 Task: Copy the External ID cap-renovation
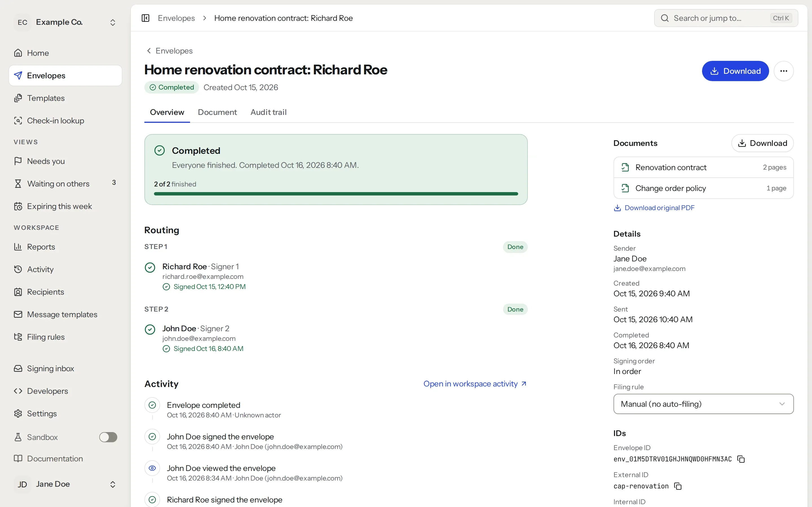click(x=678, y=486)
